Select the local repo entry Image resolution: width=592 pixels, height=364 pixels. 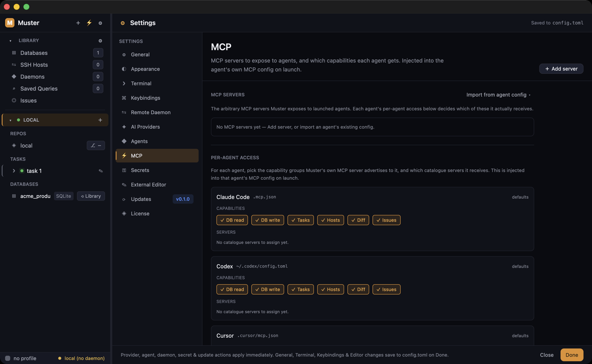tap(55, 145)
